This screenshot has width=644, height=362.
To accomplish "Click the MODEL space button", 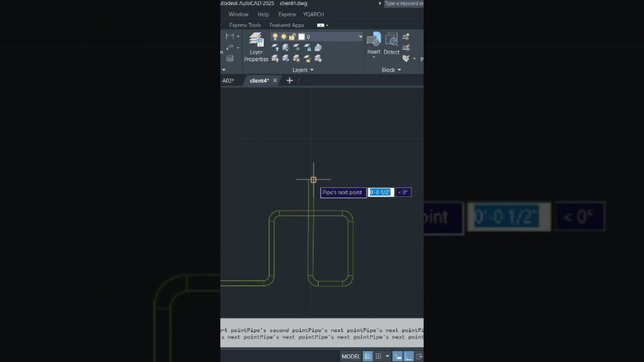I will 351,356.
